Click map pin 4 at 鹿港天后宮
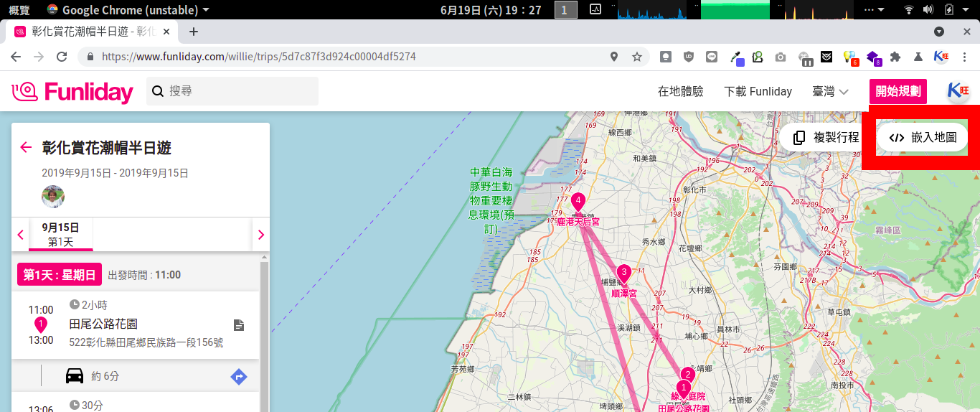 coord(578,202)
